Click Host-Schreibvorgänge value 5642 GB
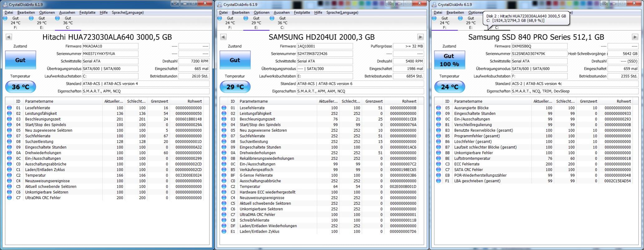The width and height of the screenshot is (644, 250). click(x=623, y=54)
